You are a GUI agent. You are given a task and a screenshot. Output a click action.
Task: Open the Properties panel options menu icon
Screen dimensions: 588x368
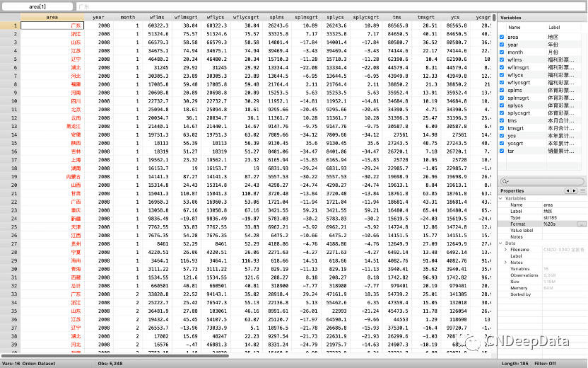click(x=583, y=191)
